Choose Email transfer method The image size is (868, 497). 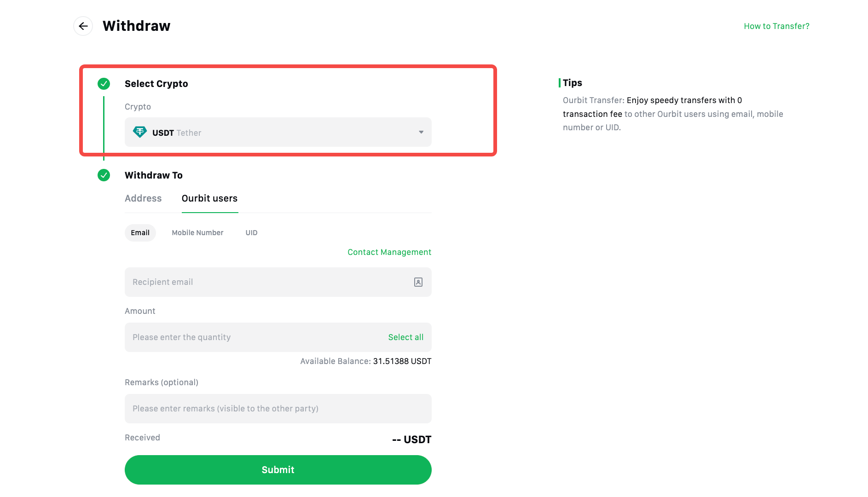pyautogui.click(x=140, y=233)
